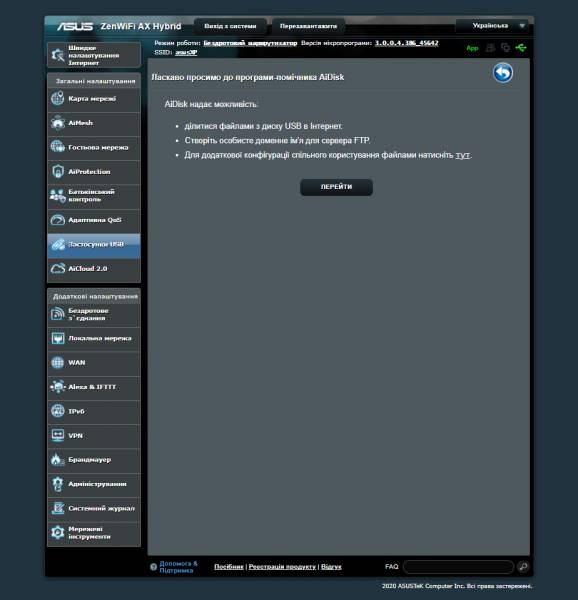Click the network map icon
This screenshot has width=578, height=600.
tap(58, 98)
